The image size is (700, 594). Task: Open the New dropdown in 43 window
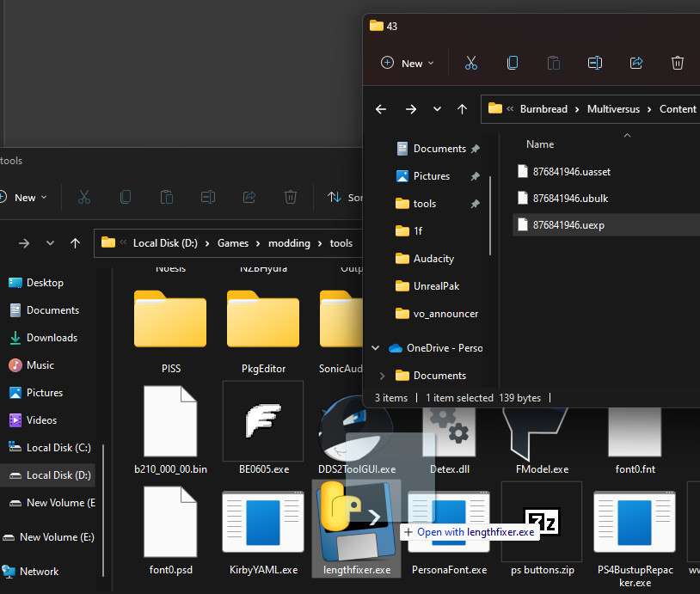pos(408,63)
